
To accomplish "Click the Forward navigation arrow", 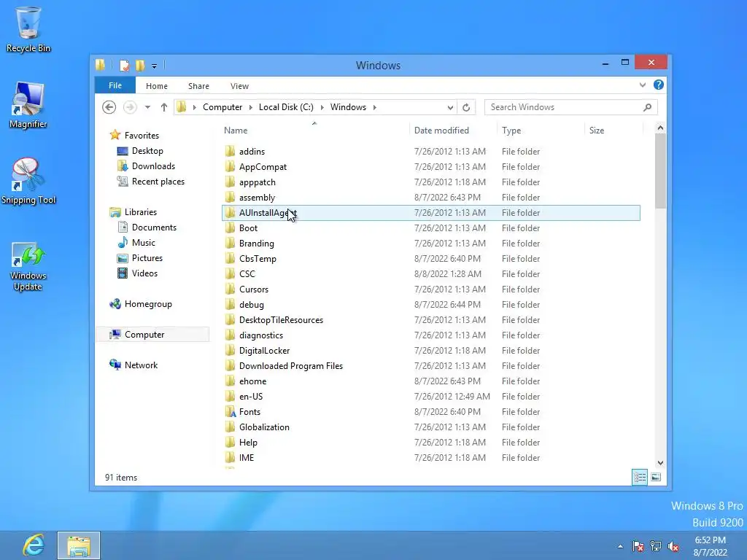I will point(130,107).
